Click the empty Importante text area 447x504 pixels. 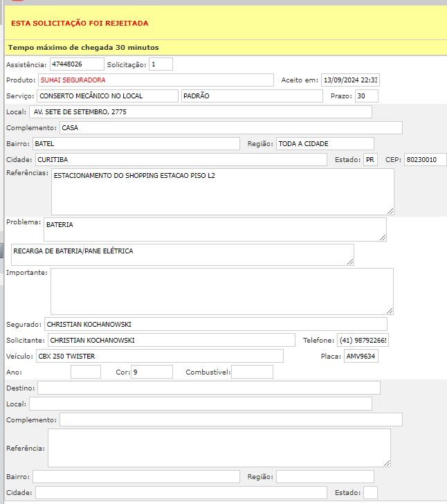[221, 291]
